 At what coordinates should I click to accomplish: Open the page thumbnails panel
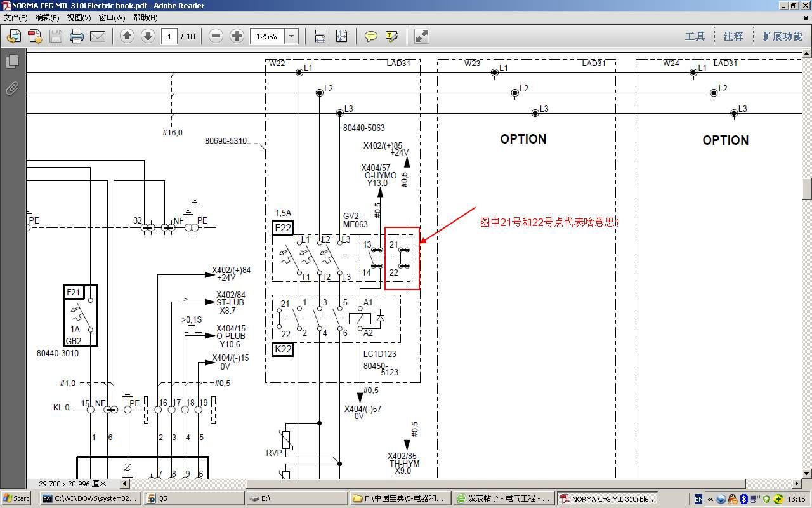point(12,61)
